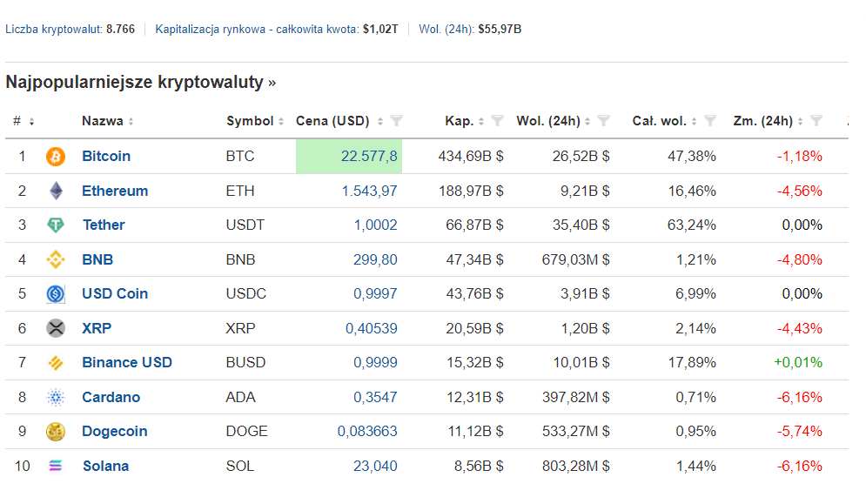Screen dimensions: 866x504
Task: Click Tether price 1,0002
Action: coord(376,225)
